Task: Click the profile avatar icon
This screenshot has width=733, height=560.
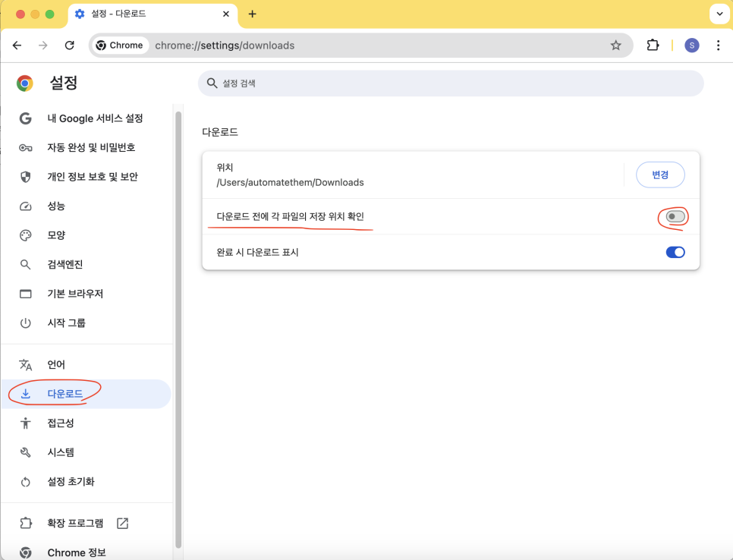Action: pos(691,46)
